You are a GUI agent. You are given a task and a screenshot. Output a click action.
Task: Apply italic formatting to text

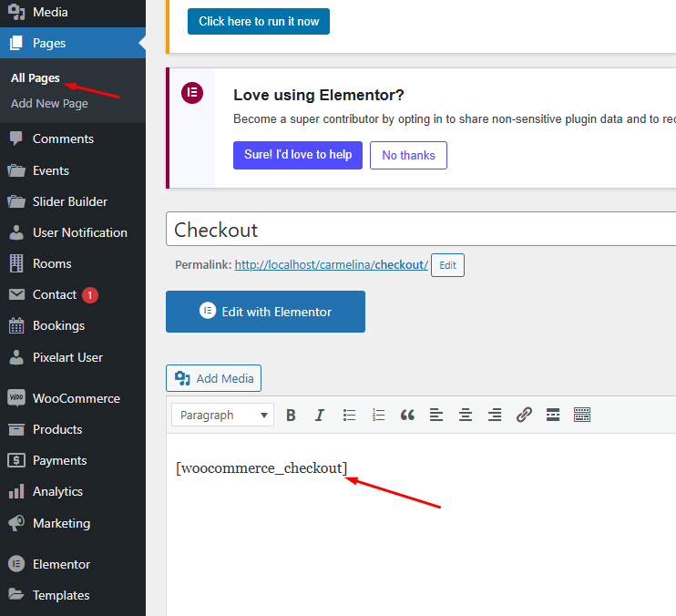(x=320, y=415)
